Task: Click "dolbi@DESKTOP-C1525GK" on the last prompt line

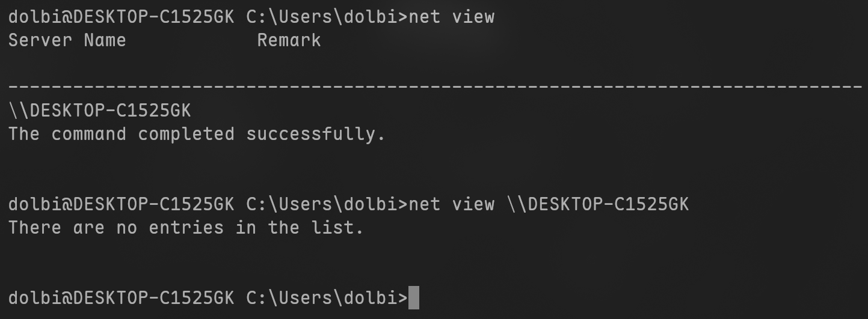Action: tap(121, 298)
